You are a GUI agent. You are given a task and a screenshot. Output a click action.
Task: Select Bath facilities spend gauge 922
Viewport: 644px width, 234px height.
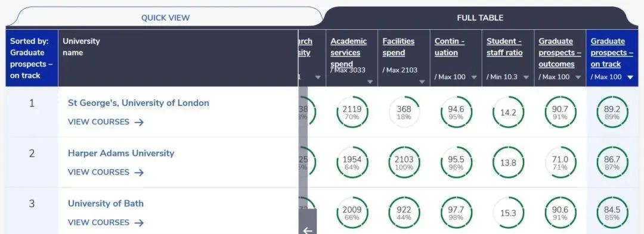[x=404, y=213]
